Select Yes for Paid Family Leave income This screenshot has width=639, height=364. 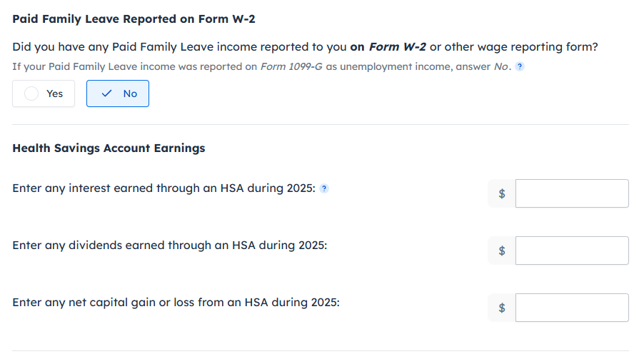[x=44, y=93]
